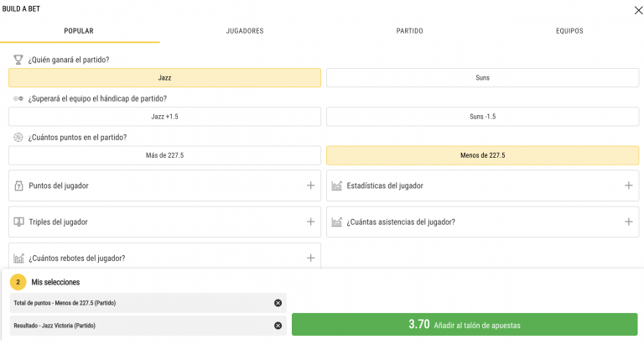Switch to the JUGADORES tab
This screenshot has width=644, height=345.
pos(245,31)
